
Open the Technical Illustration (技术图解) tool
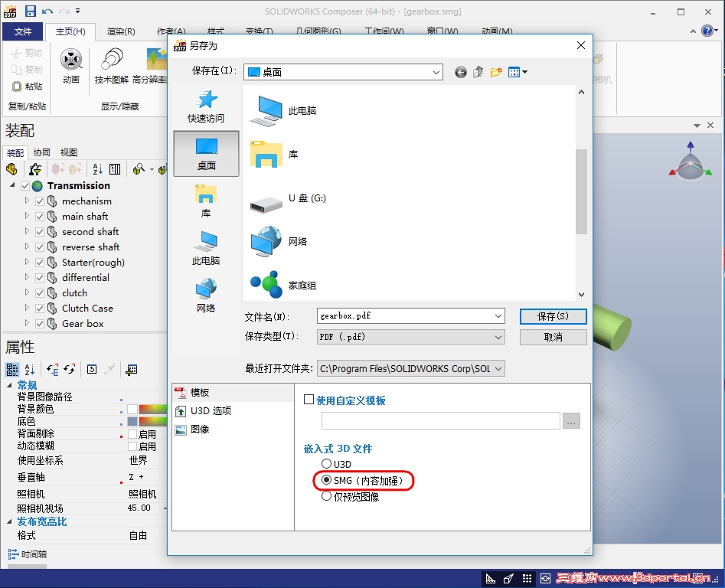point(112,67)
